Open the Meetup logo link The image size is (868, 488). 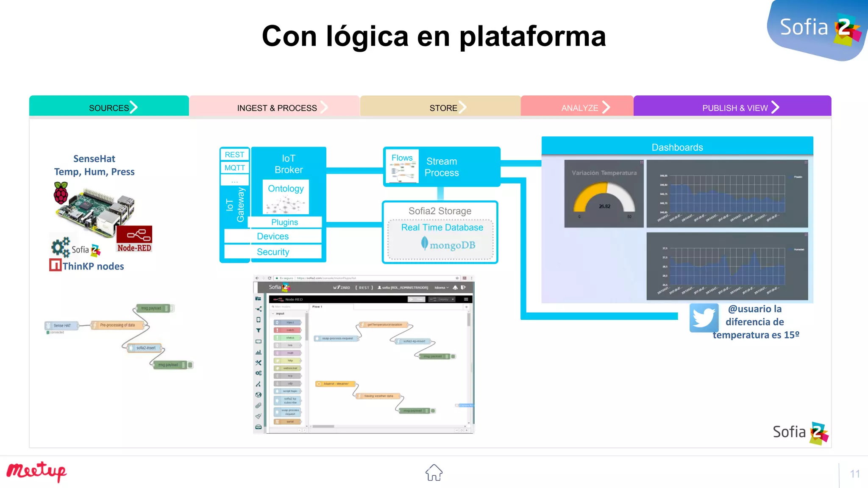[x=36, y=471]
